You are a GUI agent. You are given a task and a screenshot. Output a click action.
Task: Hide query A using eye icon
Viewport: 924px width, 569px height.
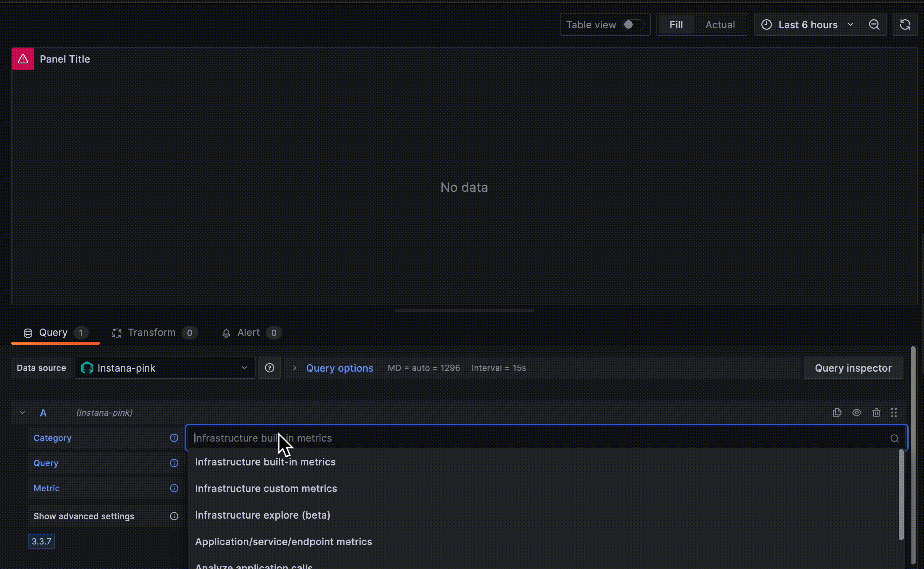tap(856, 413)
